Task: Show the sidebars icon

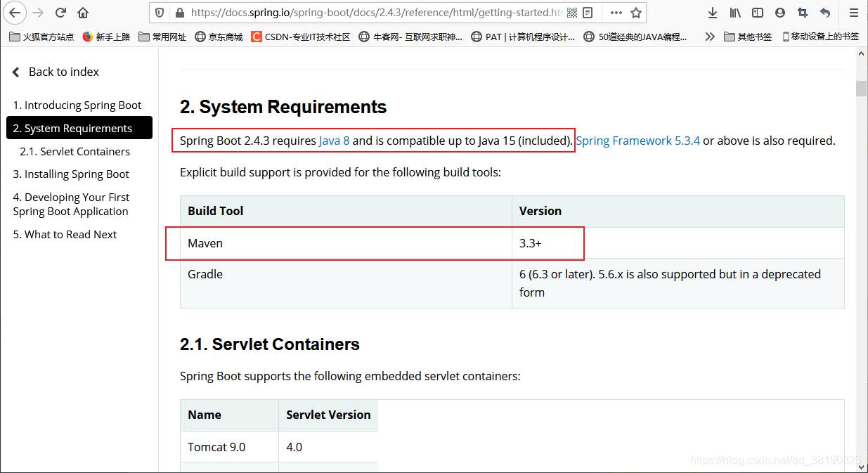Action: click(x=758, y=13)
